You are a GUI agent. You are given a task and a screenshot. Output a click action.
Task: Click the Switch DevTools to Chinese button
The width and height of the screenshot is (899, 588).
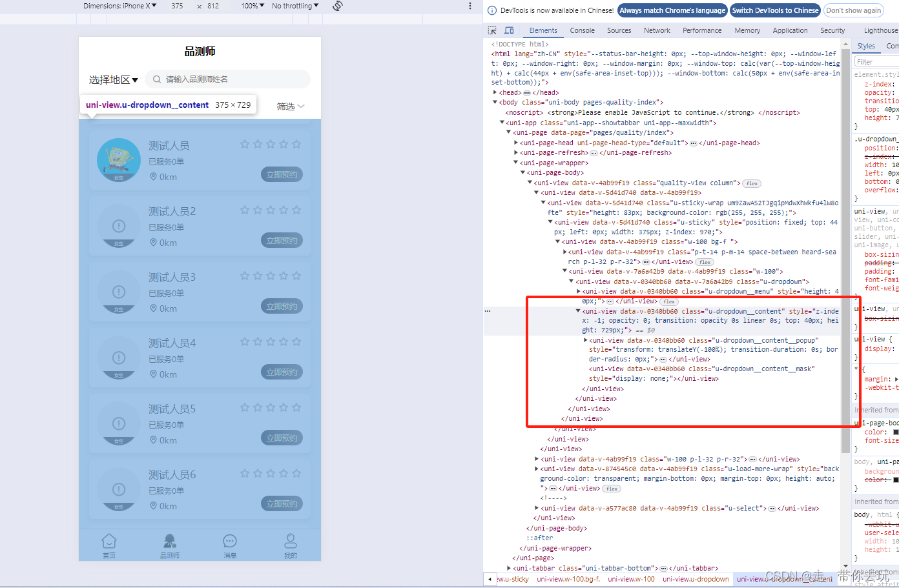(775, 10)
